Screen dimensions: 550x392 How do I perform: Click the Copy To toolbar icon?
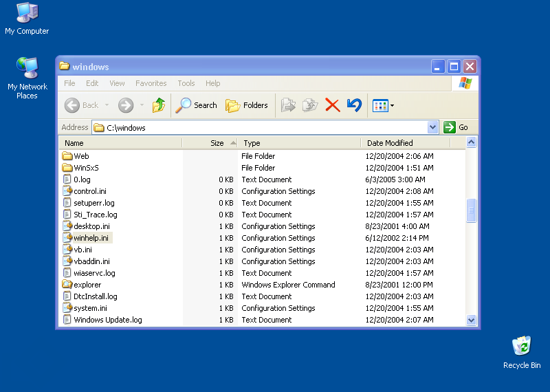coord(310,105)
